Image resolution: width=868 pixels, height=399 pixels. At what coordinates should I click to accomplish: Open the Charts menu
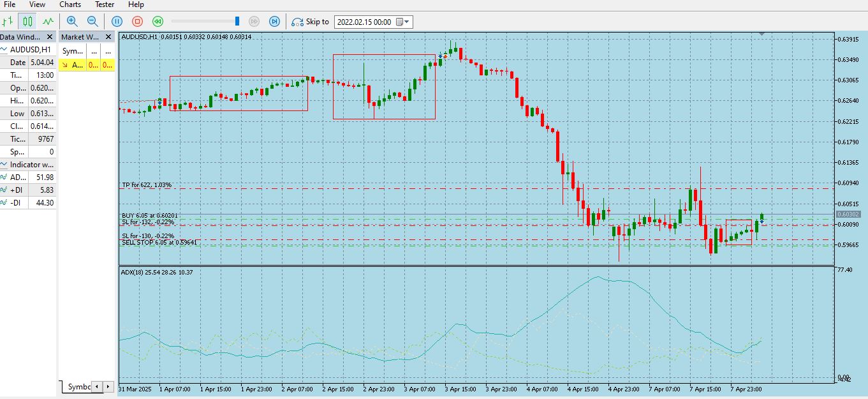[x=70, y=4]
